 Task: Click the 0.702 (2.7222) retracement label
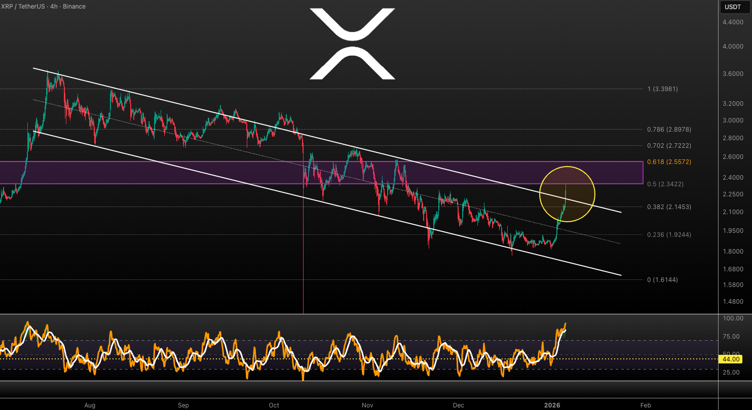(x=669, y=146)
